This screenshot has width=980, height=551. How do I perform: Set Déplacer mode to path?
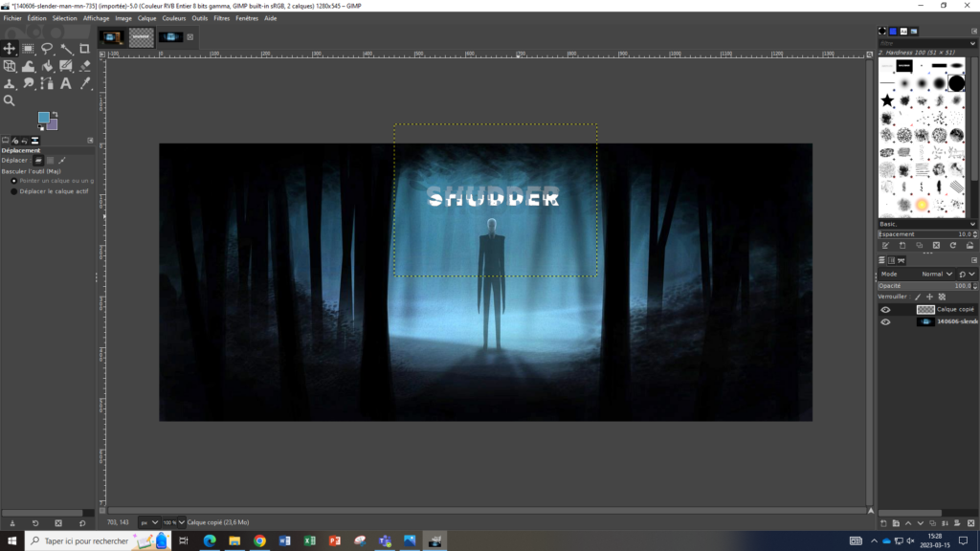point(62,161)
